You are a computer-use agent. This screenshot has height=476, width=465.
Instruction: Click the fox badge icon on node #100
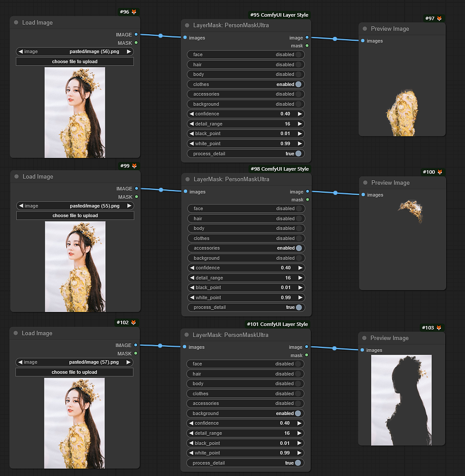[441, 172]
